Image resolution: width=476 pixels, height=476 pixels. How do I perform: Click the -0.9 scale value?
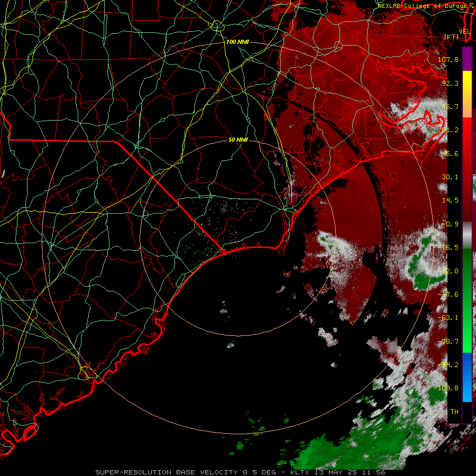point(450,224)
